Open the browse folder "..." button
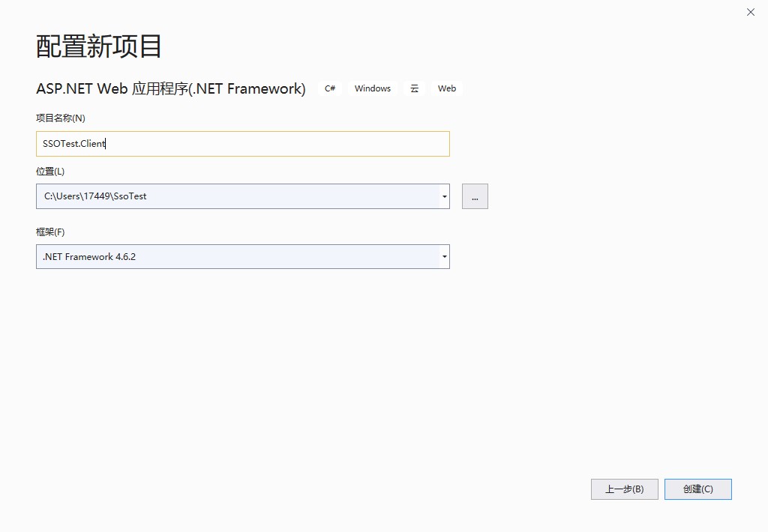Viewport: 768px width, 532px height. click(475, 196)
